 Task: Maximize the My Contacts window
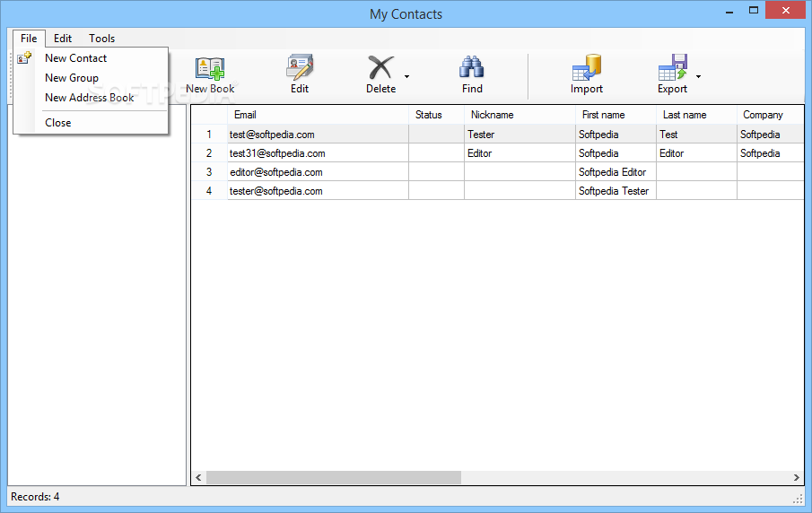(754, 10)
